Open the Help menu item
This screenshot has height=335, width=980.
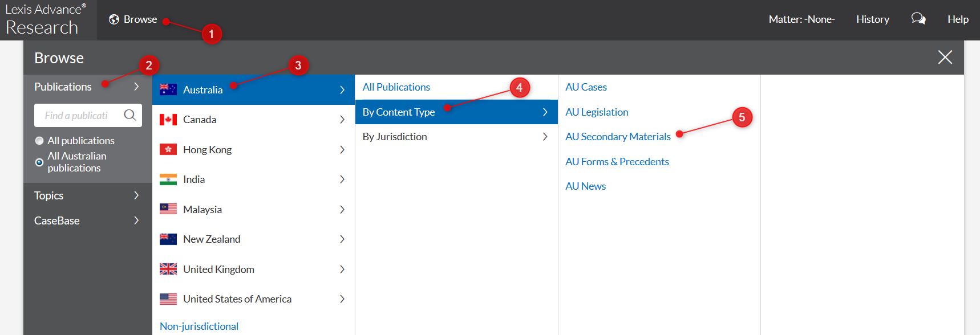[958, 19]
